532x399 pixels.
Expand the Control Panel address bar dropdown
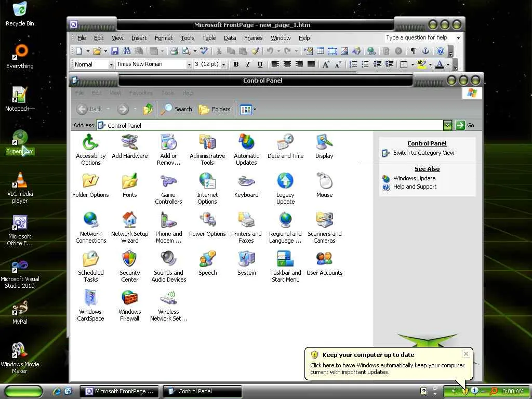[x=447, y=125]
